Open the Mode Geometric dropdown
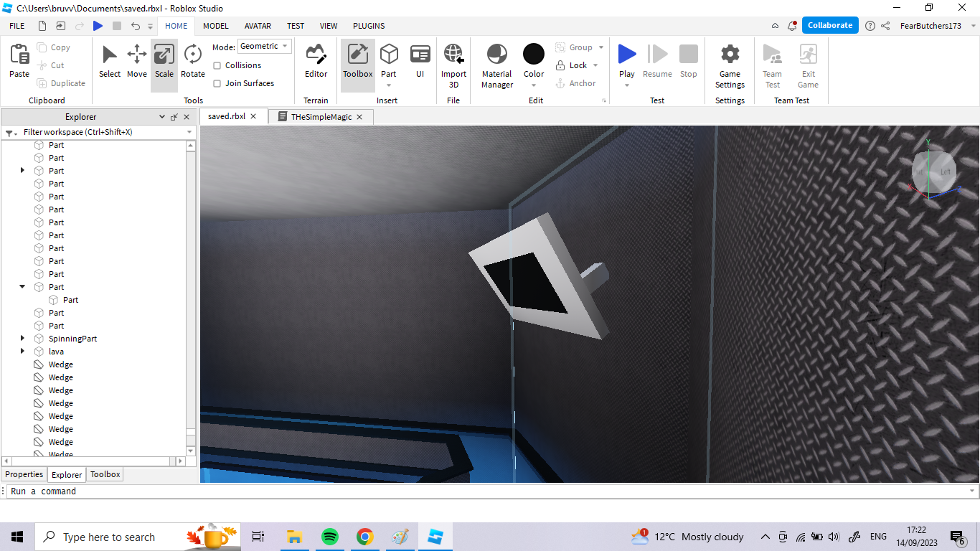Viewport: 980px width, 551px height. (x=265, y=47)
